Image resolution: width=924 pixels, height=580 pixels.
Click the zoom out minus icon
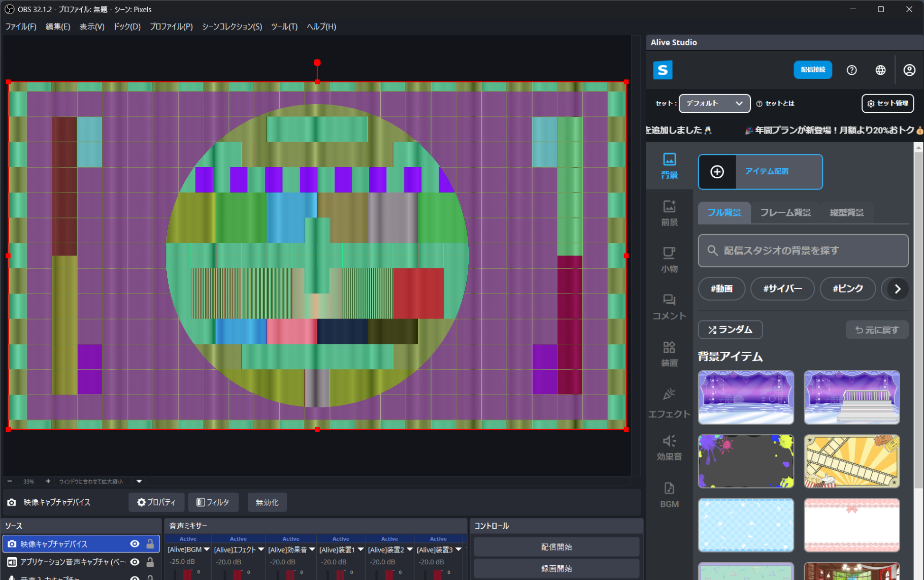[x=10, y=481]
